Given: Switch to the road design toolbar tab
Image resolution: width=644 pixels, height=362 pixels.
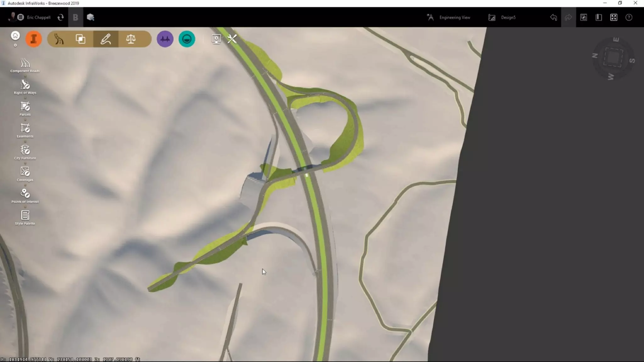Looking at the screenshot, I should 59,39.
